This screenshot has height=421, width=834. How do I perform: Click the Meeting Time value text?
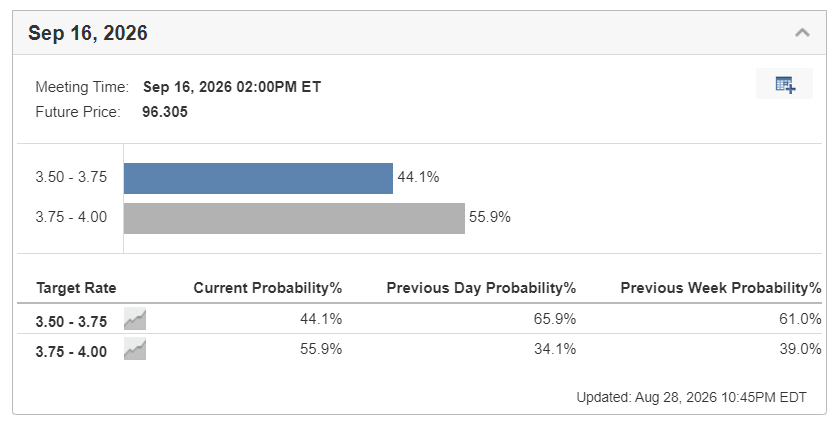click(232, 87)
